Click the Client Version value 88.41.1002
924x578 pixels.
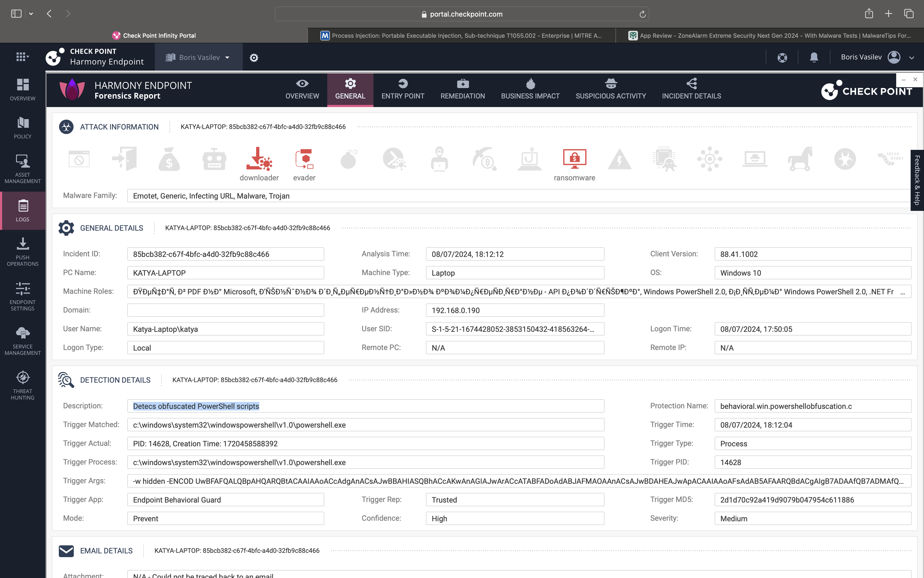[x=813, y=254]
